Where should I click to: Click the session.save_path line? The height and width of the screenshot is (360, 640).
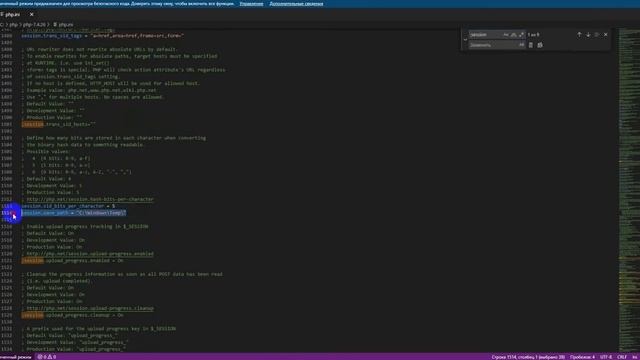point(74,213)
